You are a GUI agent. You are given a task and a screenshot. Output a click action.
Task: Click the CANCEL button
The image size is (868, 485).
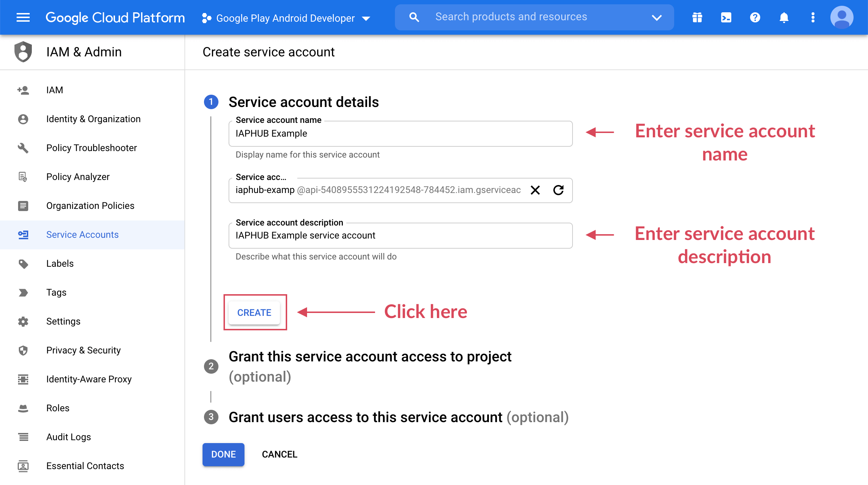pos(280,454)
